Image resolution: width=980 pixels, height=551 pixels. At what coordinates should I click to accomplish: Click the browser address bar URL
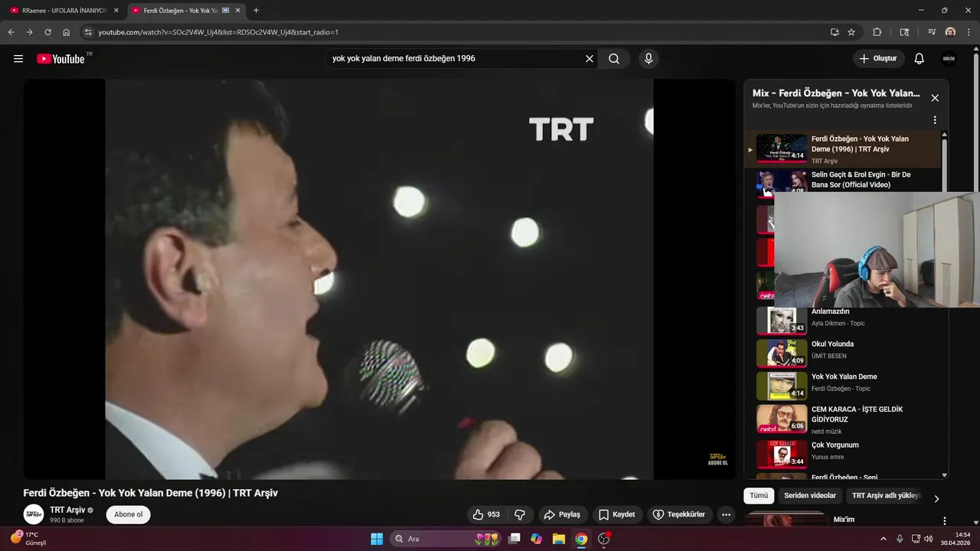coord(218,32)
